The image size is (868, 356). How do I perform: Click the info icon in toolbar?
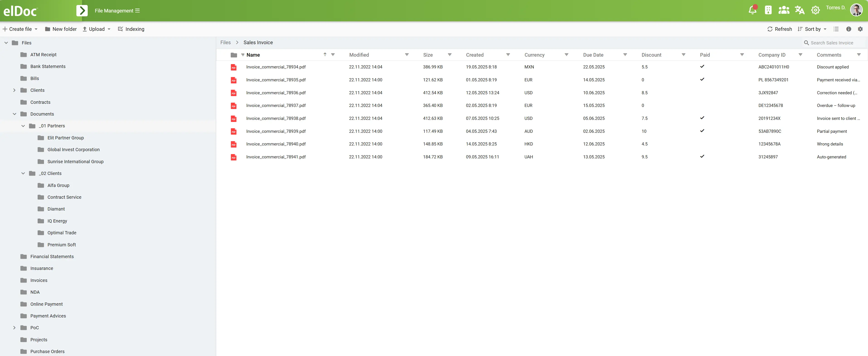coord(849,29)
